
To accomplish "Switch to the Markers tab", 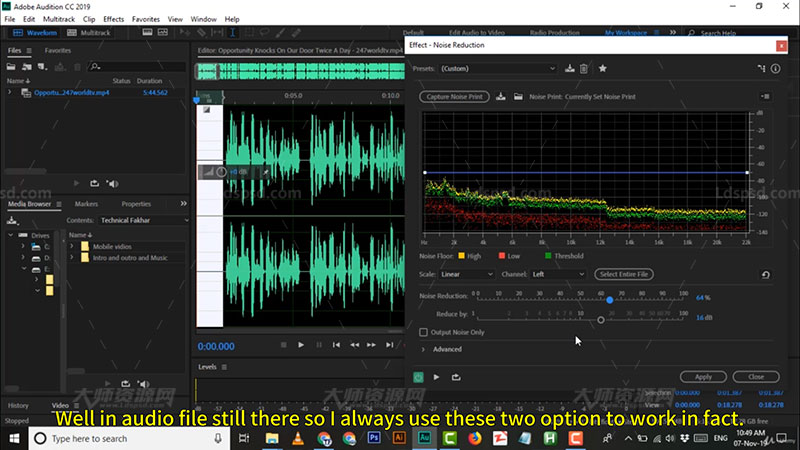I will click(86, 204).
